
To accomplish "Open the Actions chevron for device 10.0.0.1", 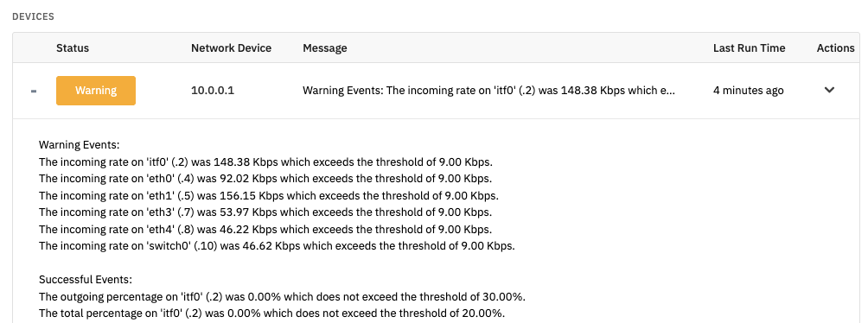I will pyautogui.click(x=829, y=90).
